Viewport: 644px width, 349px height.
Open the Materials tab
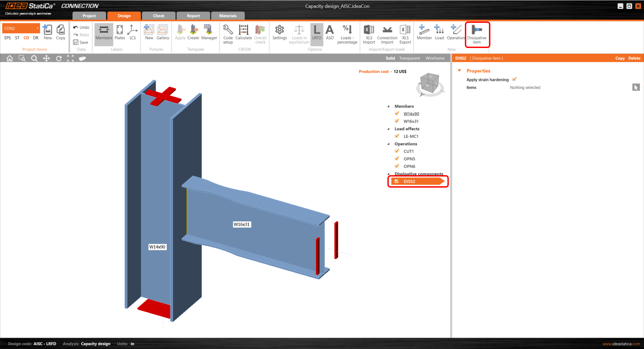click(228, 16)
